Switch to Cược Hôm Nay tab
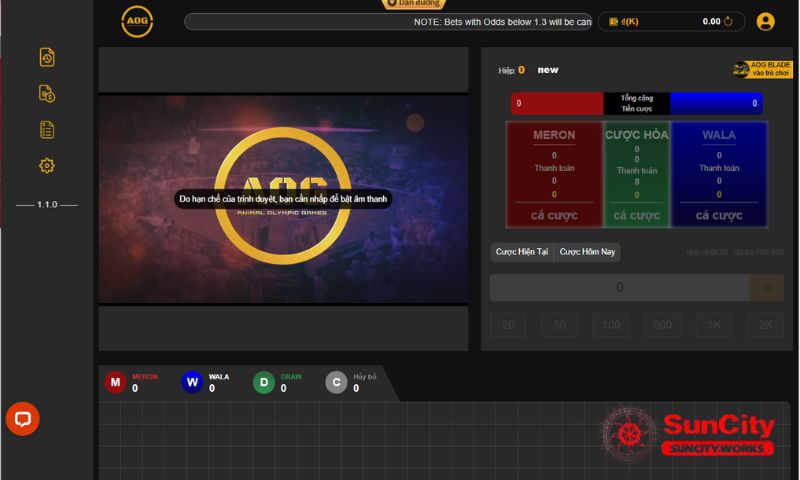The height and width of the screenshot is (480, 800). click(587, 252)
